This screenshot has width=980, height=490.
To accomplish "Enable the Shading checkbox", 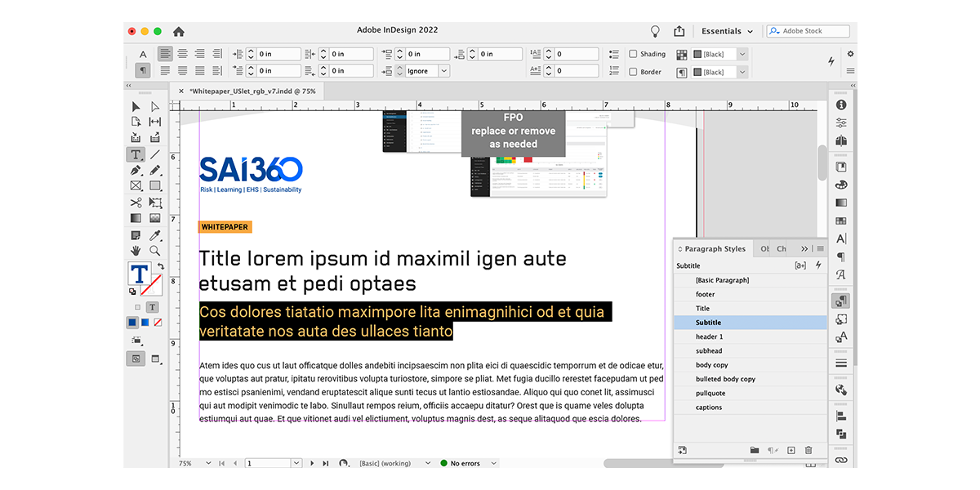I will point(633,54).
